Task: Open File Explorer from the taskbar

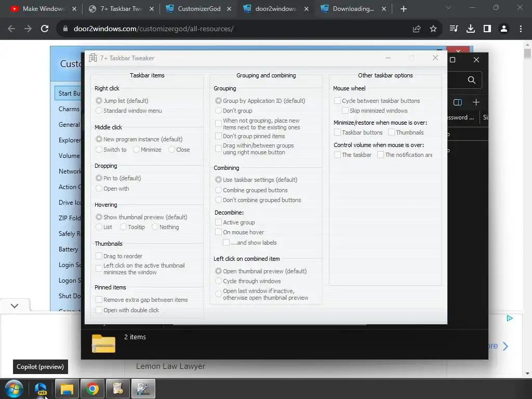Action: pyautogui.click(x=67, y=389)
